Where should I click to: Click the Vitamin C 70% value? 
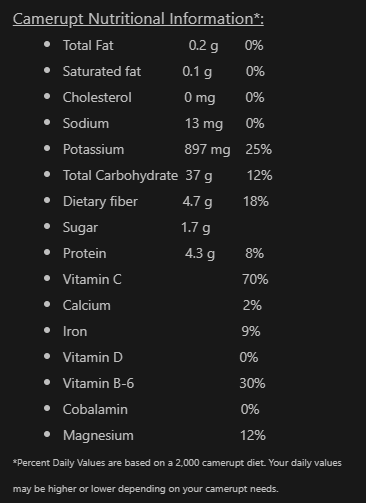pyautogui.click(x=255, y=279)
